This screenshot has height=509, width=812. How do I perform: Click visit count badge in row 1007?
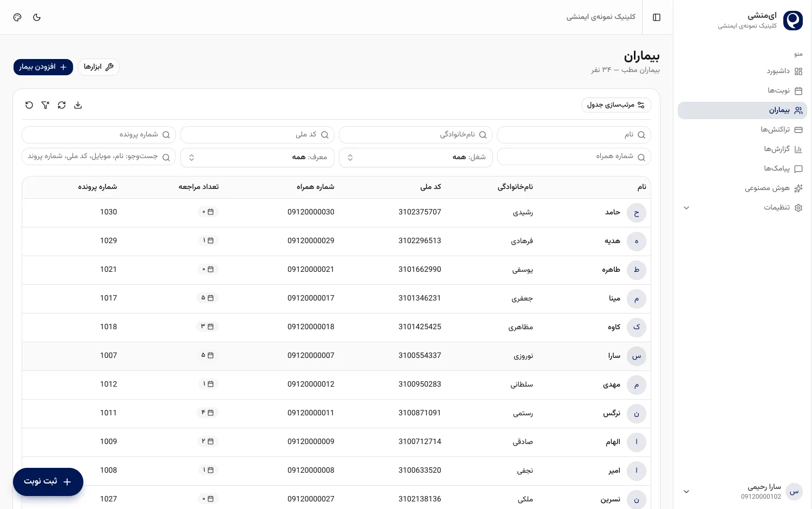208,356
